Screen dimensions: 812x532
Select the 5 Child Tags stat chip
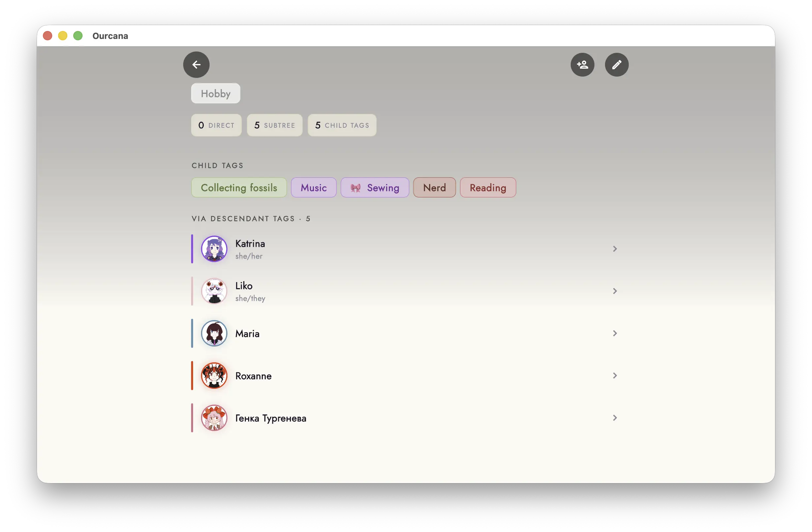coord(342,125)
